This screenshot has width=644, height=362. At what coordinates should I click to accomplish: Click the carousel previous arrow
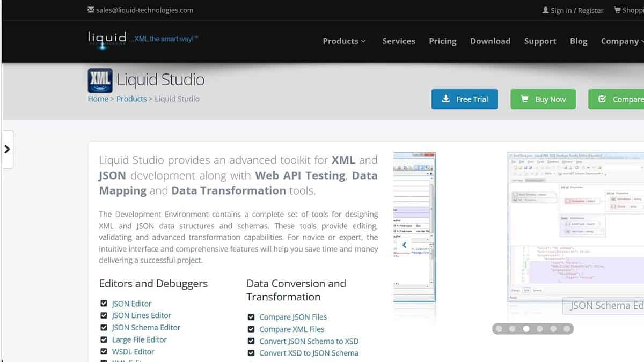(x=404, y=245)
